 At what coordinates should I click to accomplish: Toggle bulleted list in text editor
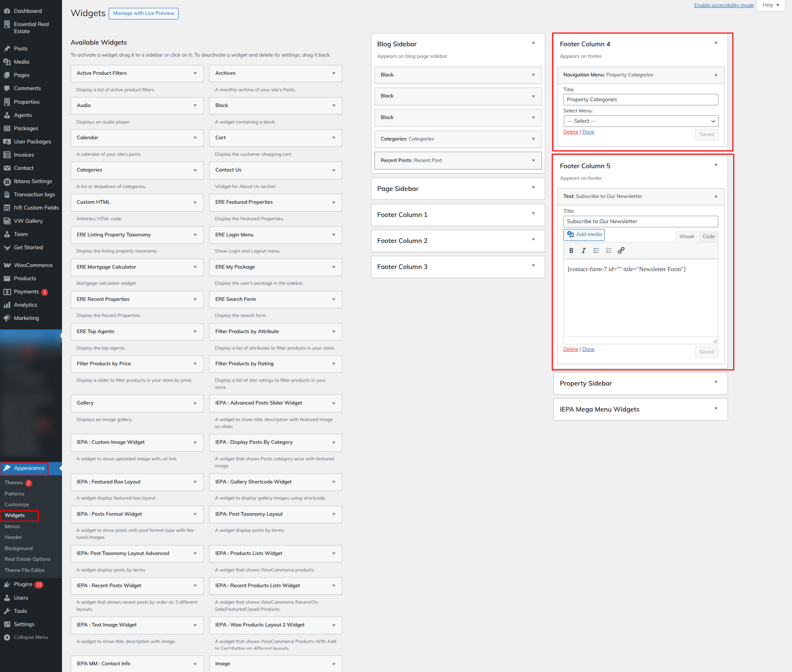coord(596,250)
